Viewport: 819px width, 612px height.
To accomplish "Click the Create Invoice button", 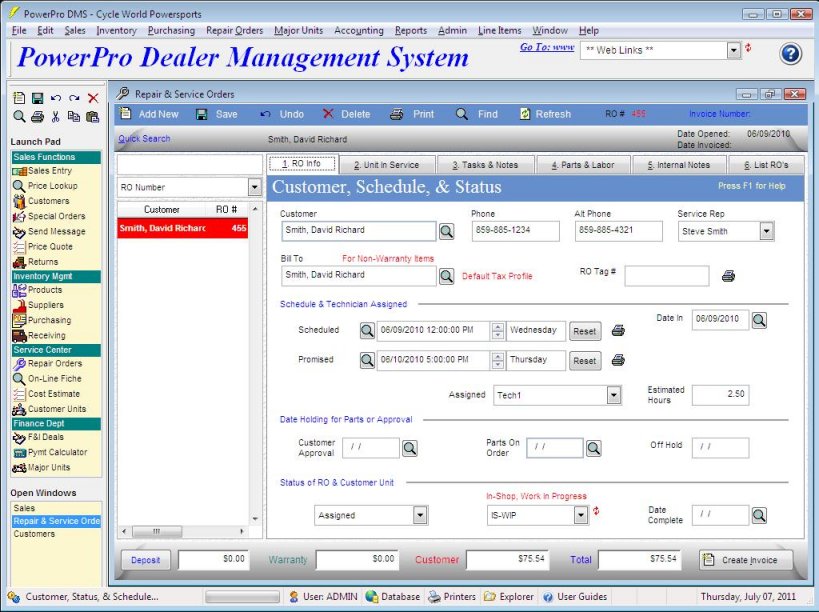I will click(x=746, y=560).
